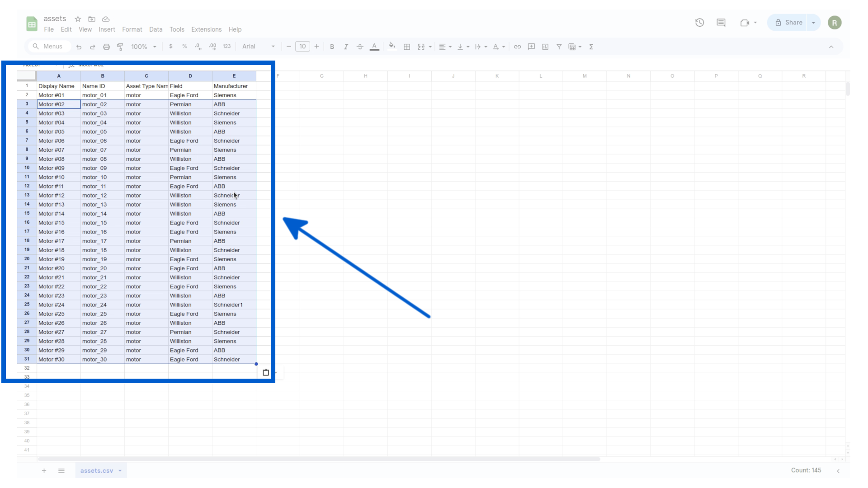
Task: Format selection as percent
Action: tap(184, 47)
